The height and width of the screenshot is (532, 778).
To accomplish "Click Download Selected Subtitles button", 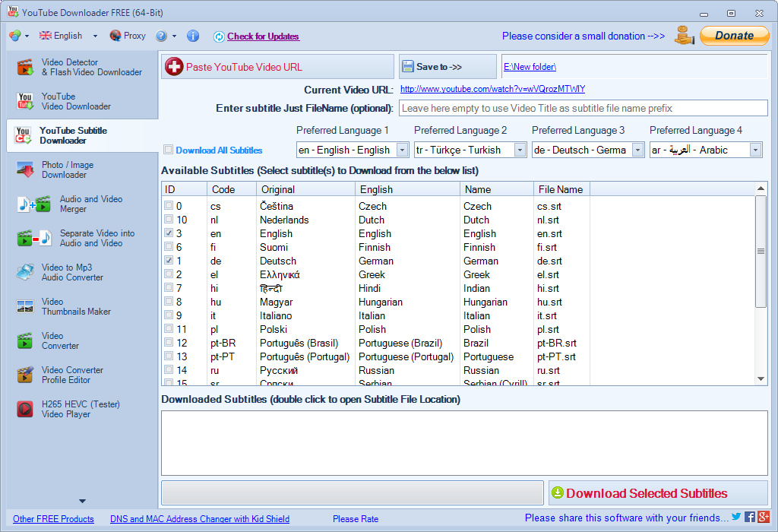I will click(658, 492).
